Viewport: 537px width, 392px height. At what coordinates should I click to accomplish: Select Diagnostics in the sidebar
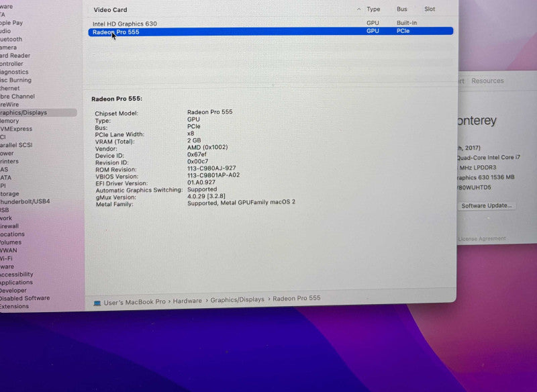pos(14,72)
